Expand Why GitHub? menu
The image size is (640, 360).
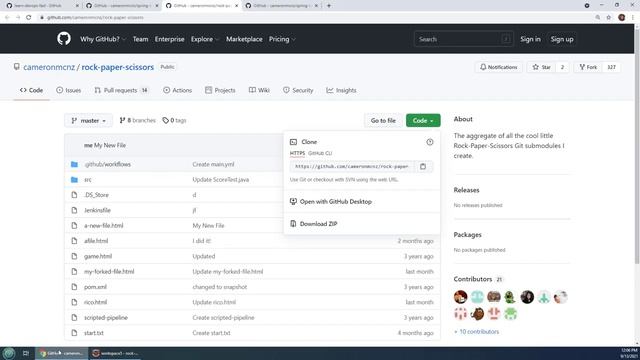[103, 39]
